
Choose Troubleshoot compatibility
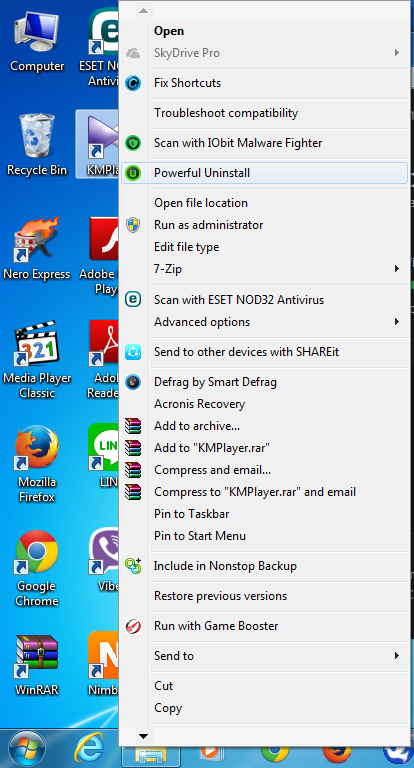point(264,113)
